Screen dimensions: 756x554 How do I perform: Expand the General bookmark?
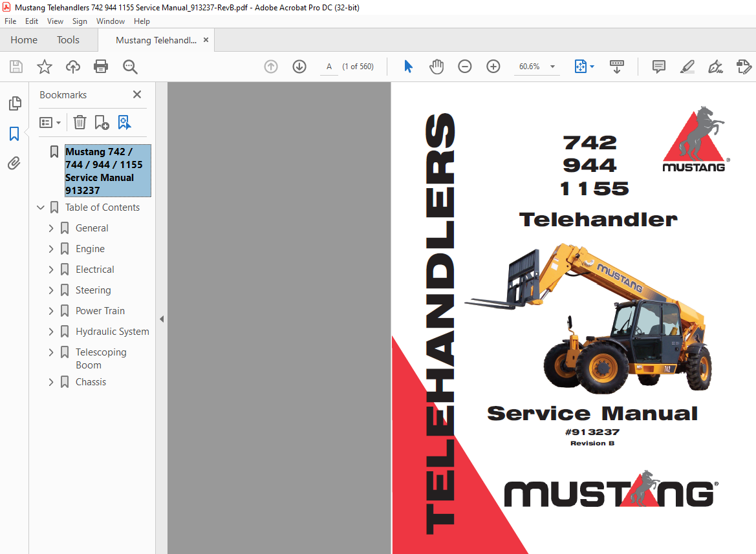(51, 228)
